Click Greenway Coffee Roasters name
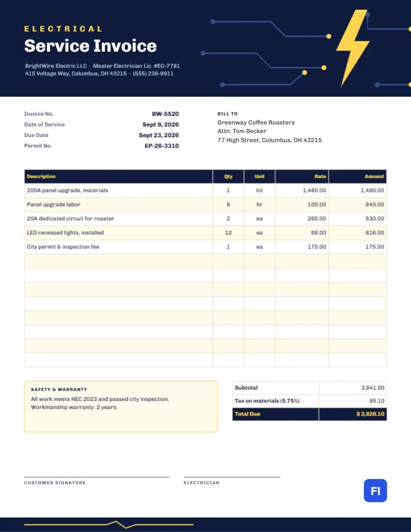The width and height of the screenshot is (411, 532). pos(256,122)
